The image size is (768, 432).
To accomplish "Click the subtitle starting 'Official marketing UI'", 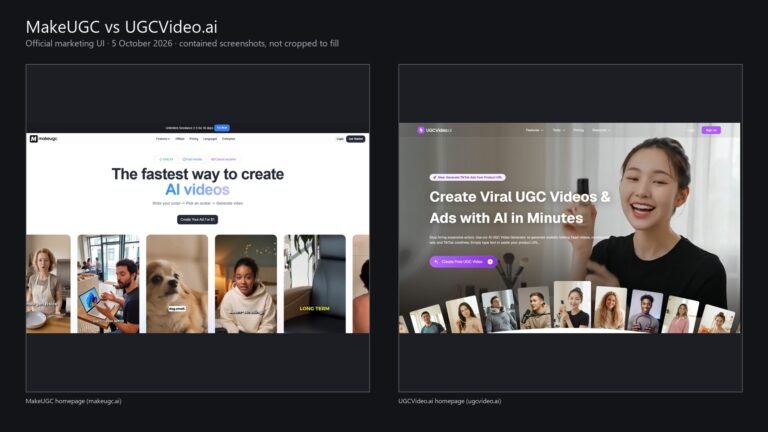I will 182,44.
